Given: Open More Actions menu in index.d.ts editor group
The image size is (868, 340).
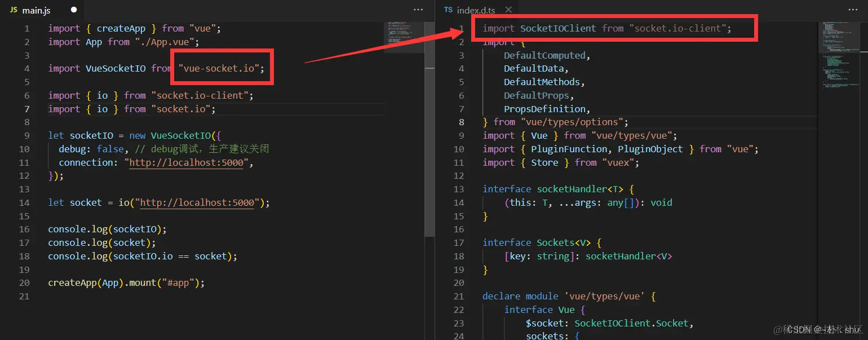Looking at the screenshot, I should coord(854,10).
